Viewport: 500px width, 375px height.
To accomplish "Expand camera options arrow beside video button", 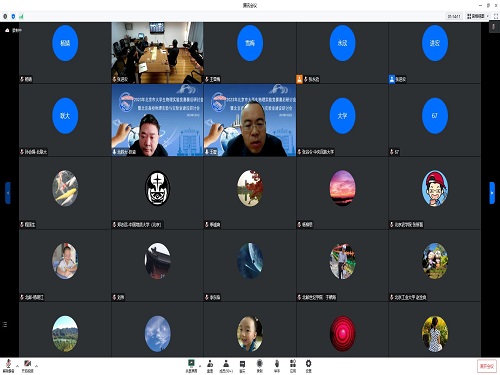I will pos(36,366).
